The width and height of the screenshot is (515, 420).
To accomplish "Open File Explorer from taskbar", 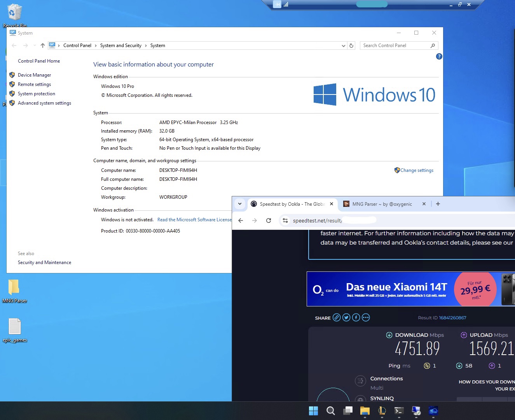I will tap(365, 411).
